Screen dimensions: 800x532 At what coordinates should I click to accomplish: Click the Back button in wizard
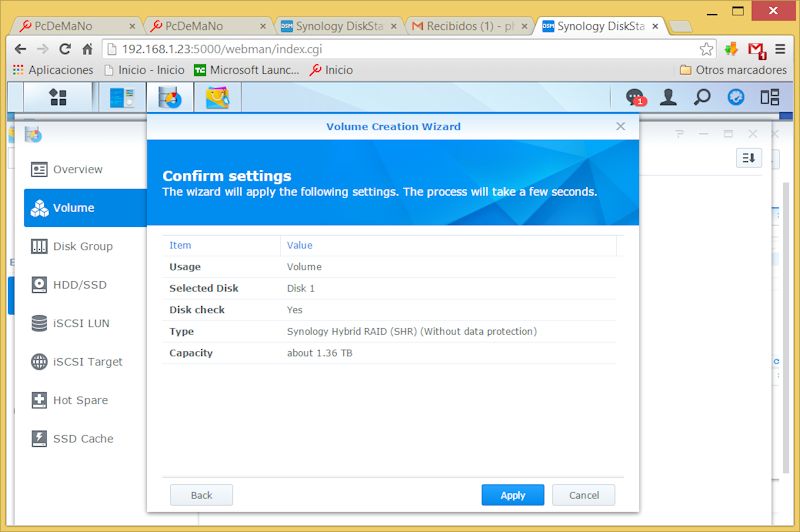pyautogui.click(x=202, y=495)
